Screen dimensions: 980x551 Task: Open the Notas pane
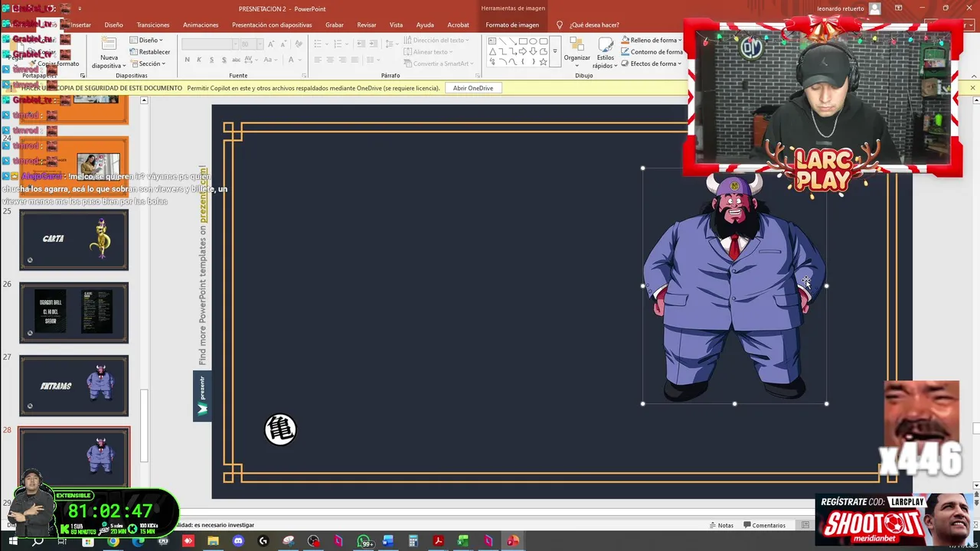click(x=720, y=525)
